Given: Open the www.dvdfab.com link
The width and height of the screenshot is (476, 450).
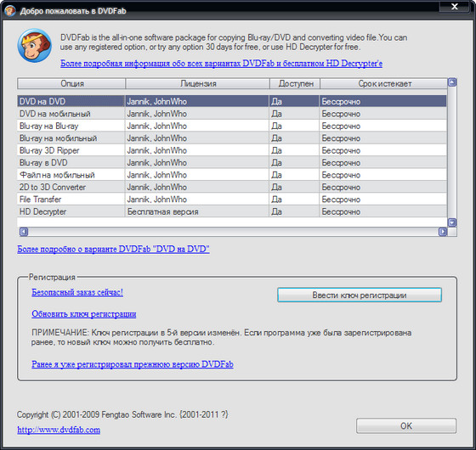Looking at the screenshot, I should click(x=59, y=430).
